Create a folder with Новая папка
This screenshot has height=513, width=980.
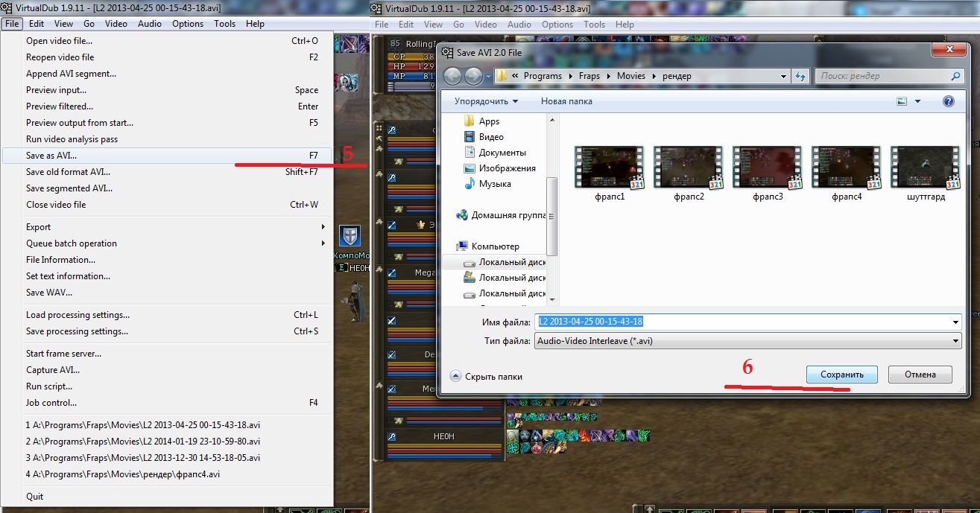click(566, 101)
